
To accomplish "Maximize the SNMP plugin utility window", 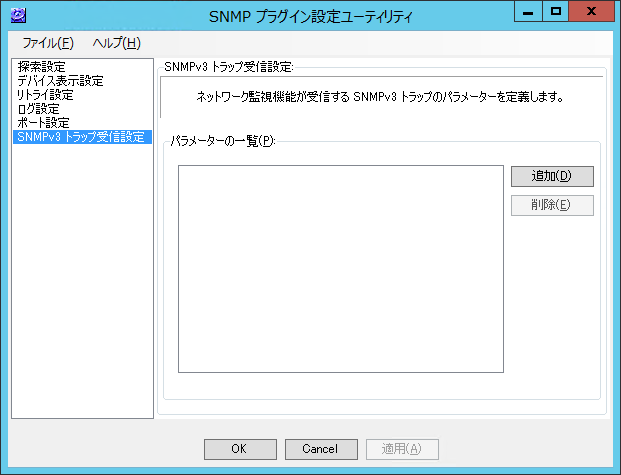I will (x=555, y=11).
